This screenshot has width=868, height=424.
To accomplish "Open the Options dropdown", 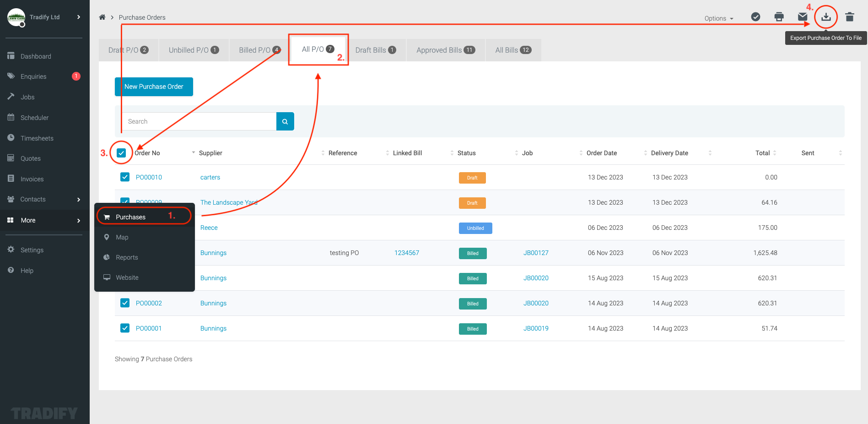I will pos(718,18).
